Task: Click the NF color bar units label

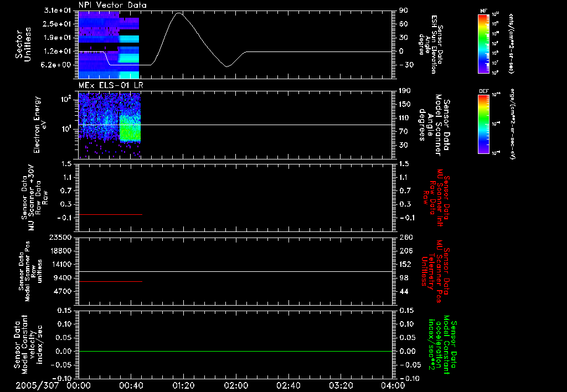Action: (511, 43)
